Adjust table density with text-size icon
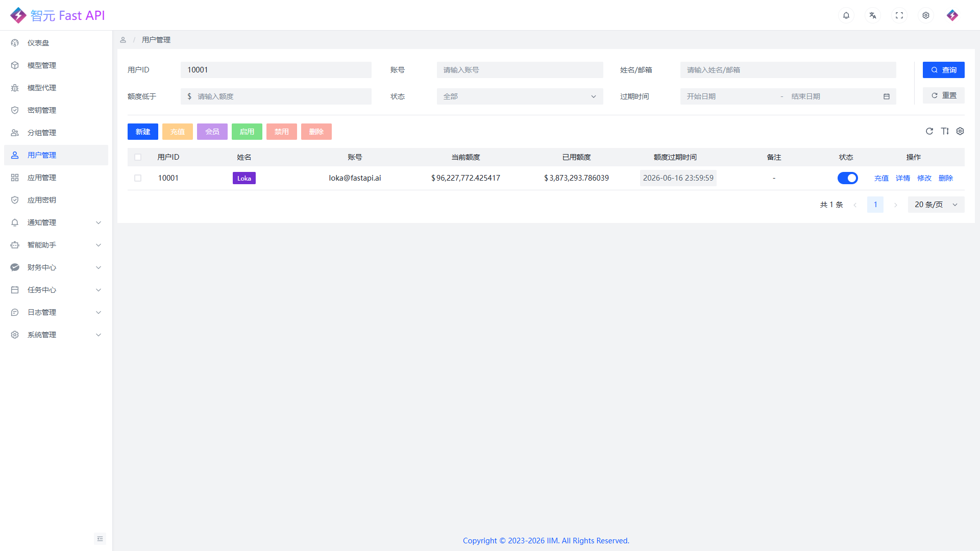The image size is (980, 551). point(945,131)
